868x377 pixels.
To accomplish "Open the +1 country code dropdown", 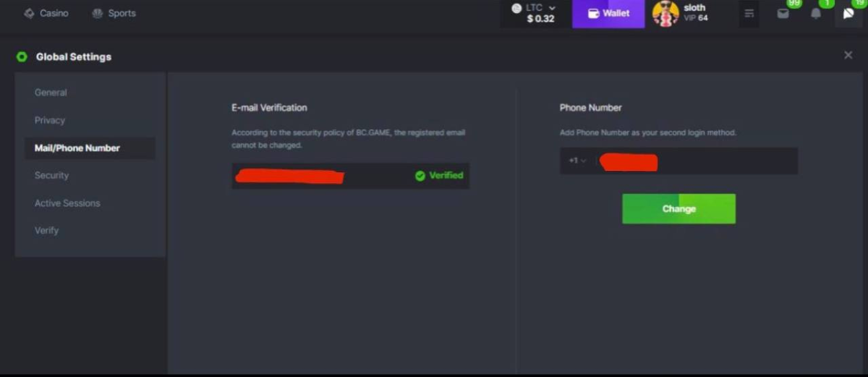I will [x=576, y=161].
